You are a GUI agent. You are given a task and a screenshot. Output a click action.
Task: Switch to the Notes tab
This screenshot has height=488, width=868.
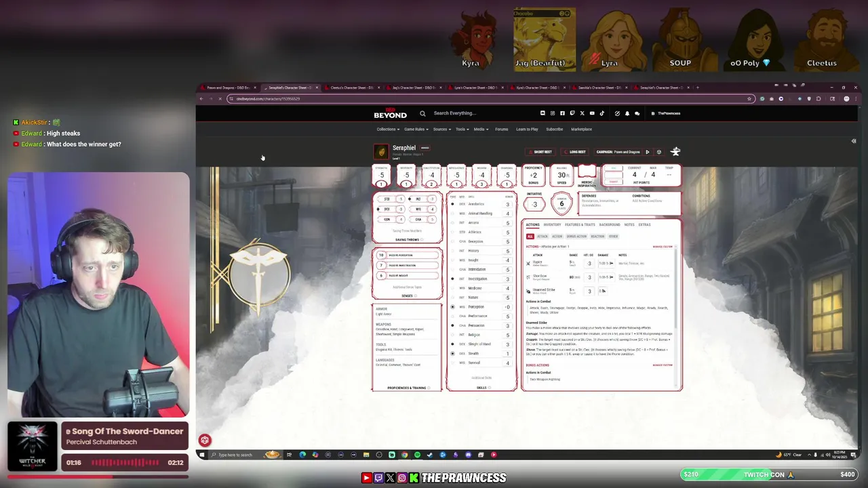[629, 224]
